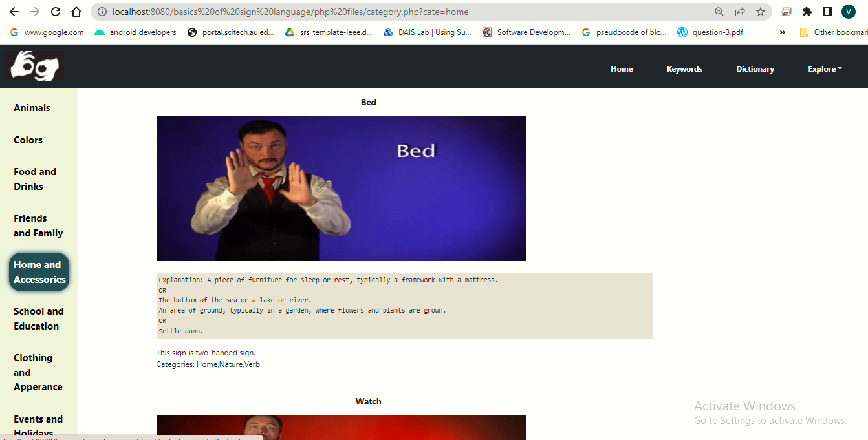Open portal.scitech.au.ed bookmark

click(231, 32)
